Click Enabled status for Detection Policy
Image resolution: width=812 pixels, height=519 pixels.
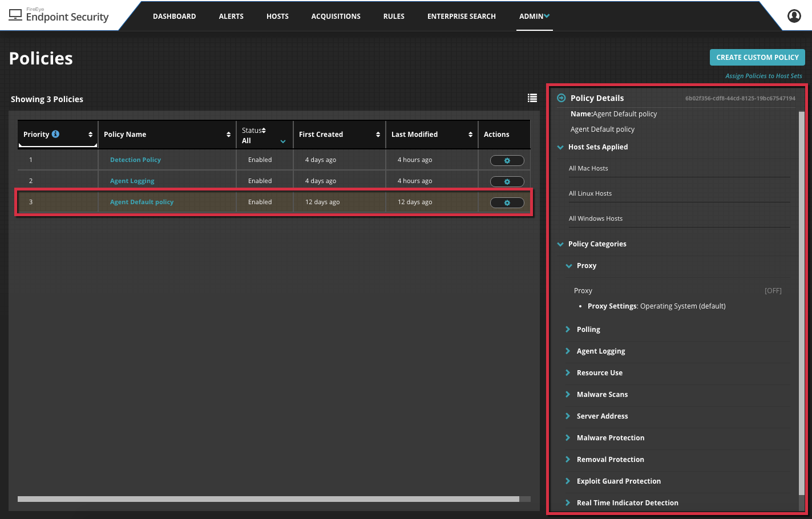pyautogui.click(x=260, y=160)
